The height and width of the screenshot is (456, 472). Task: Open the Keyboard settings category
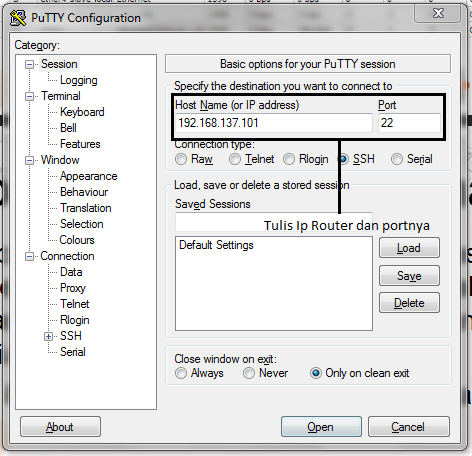pos(82,112)
